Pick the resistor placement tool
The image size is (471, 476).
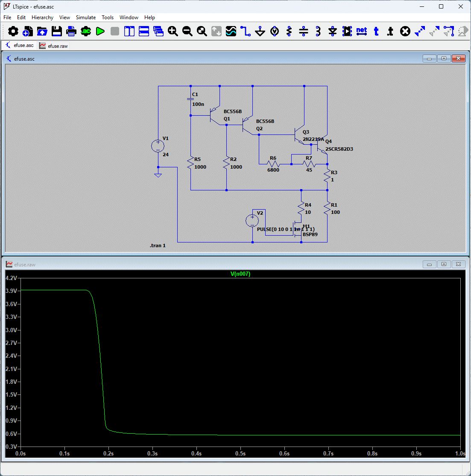(x=289, y=31)
